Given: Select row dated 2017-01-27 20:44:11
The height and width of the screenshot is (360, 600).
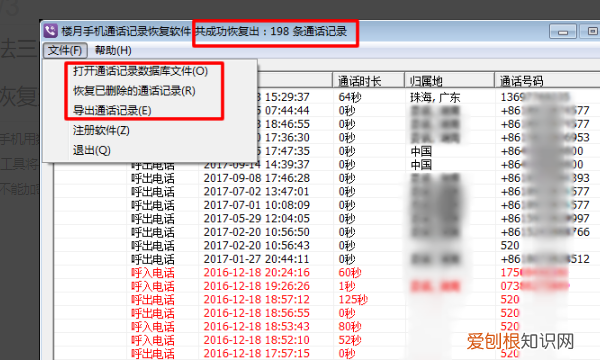Looking at the screenshot, I should point(327,259).
